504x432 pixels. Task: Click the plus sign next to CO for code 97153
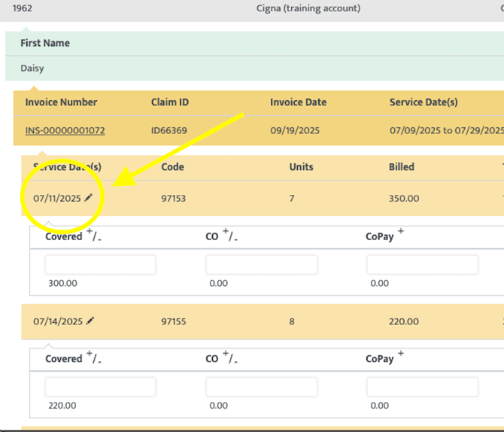point(225,231)
